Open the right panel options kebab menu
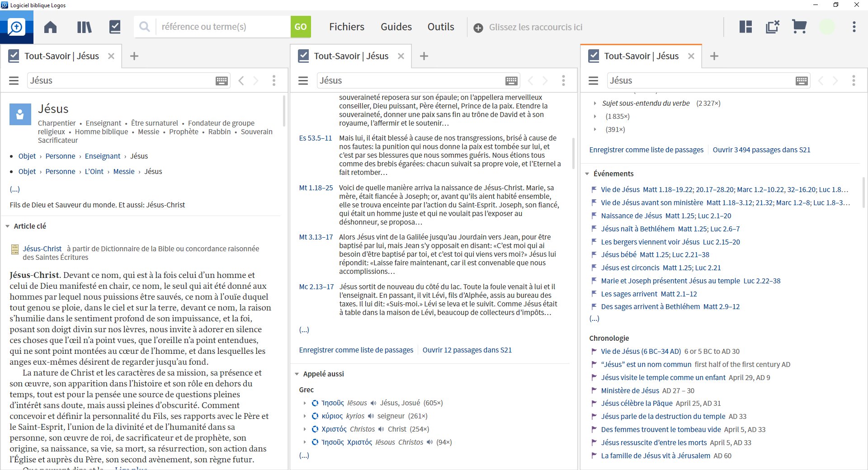868x470 pixels. (854, 80)
